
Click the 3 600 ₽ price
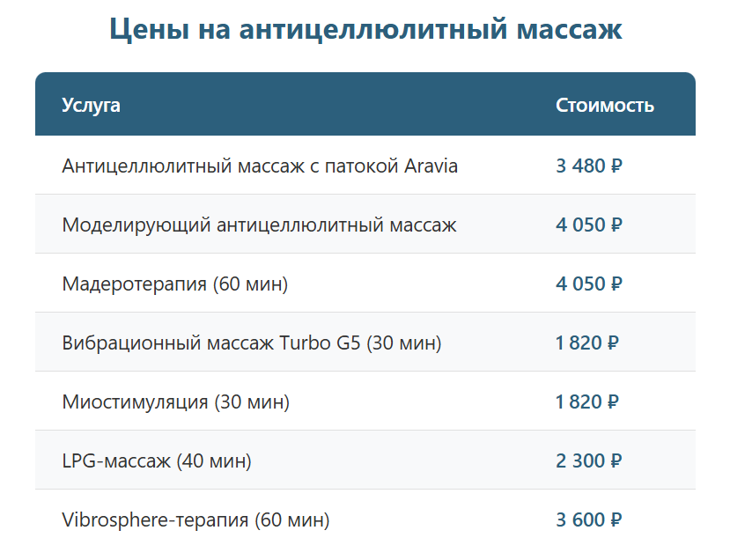point(589,519)
